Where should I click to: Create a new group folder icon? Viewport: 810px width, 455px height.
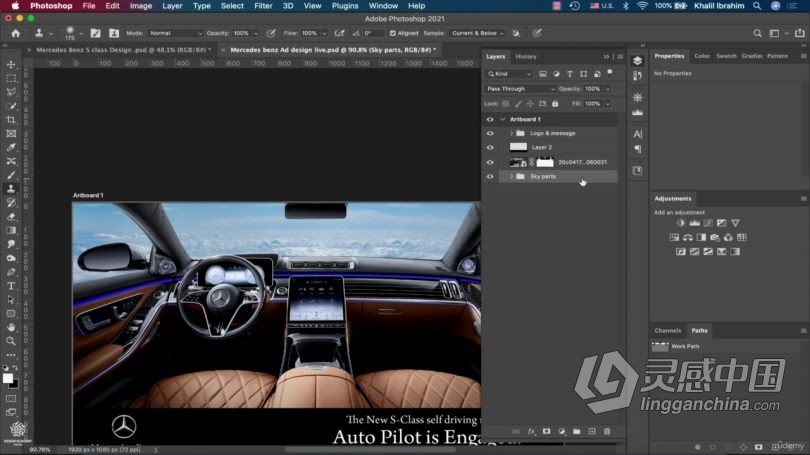click(x=577, y=431)
